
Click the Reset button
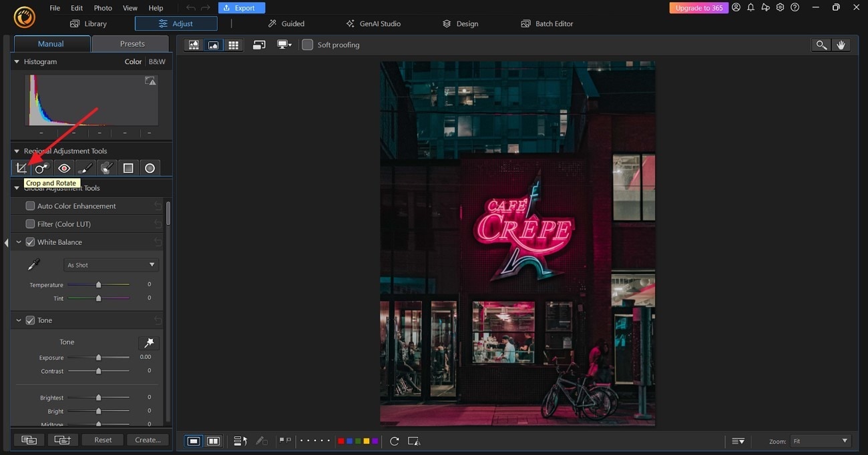tap(103, 440)
